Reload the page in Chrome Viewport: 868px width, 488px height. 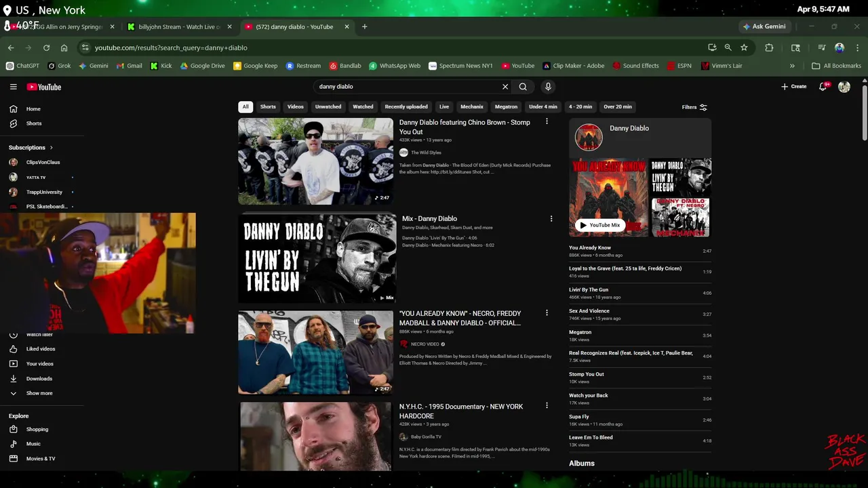46,47
